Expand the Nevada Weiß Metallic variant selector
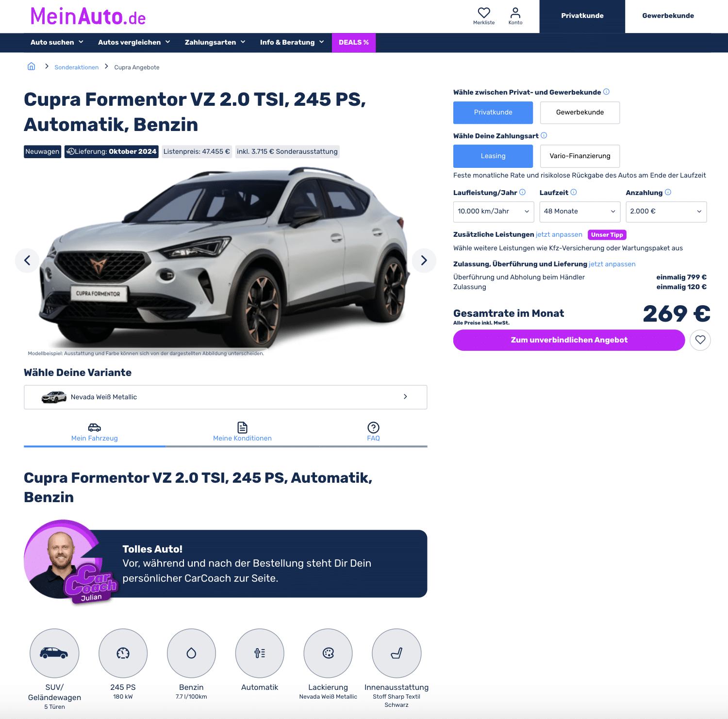The height and width of the screenshot is (719, 728). click(x=226, y=397)
